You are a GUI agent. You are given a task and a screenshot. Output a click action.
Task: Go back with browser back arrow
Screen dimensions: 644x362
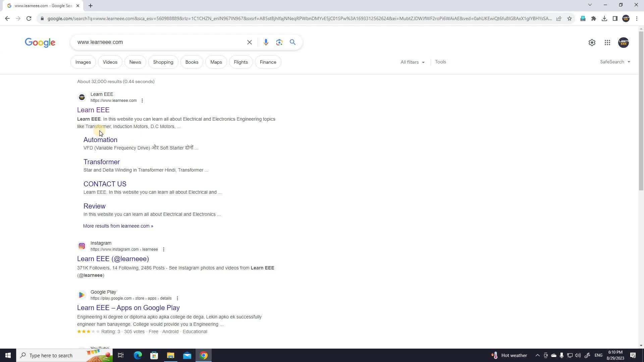[7, 18]
